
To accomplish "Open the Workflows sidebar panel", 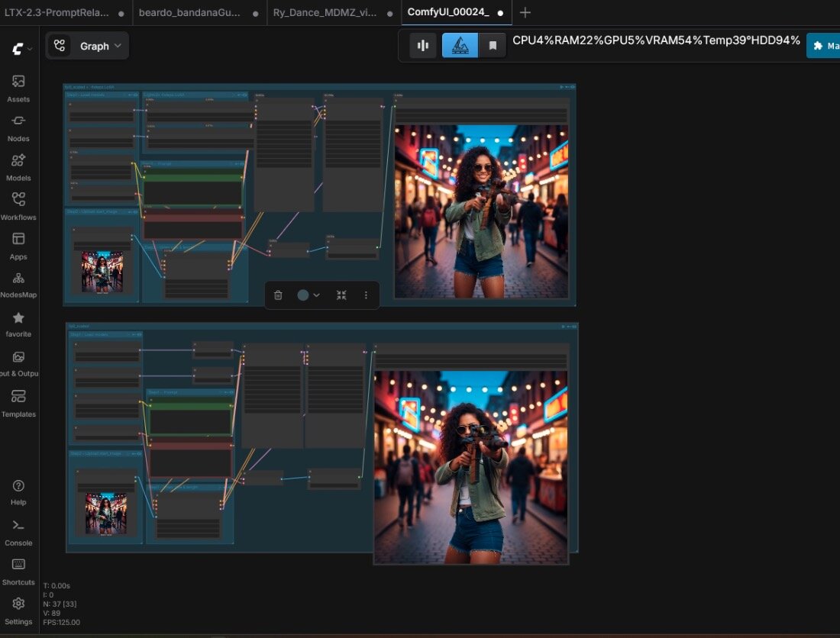I will [18, 207].
